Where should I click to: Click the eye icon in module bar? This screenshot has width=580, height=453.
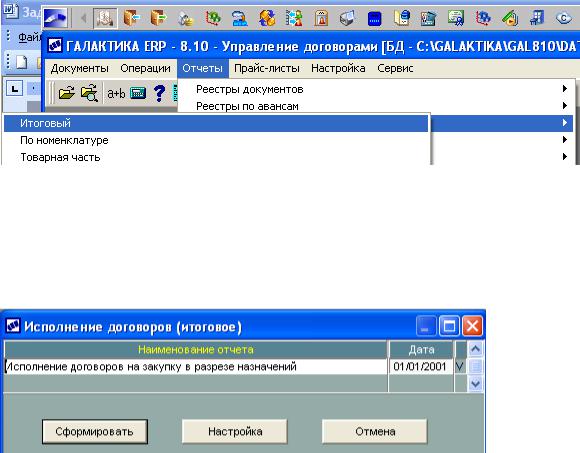[x=563, y=18]
